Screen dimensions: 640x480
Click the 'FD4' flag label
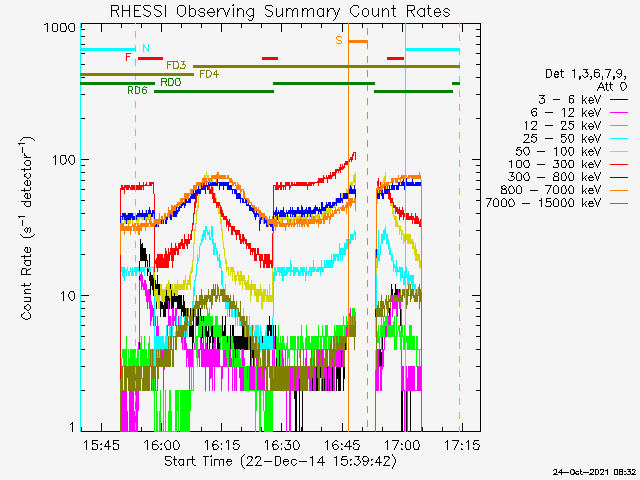pyautogui.click(x=209, y=74)
